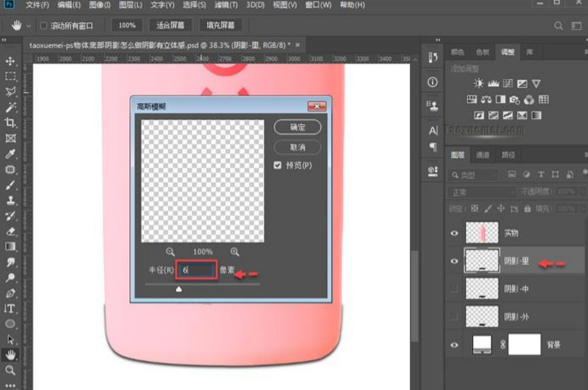The image size is (588, 390).
Task: Open the 文件(F) menu
Action: [x=37, y=5]
